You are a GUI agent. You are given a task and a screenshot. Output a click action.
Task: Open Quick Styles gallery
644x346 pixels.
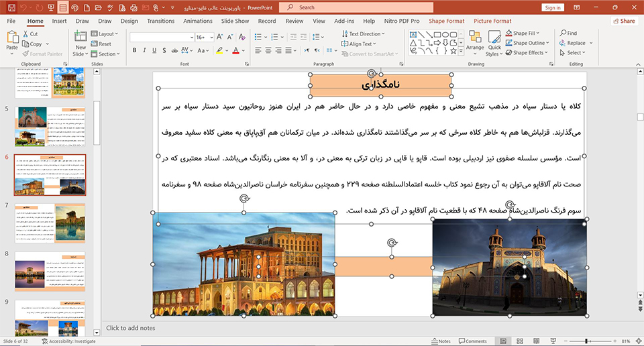coord(494,43)
